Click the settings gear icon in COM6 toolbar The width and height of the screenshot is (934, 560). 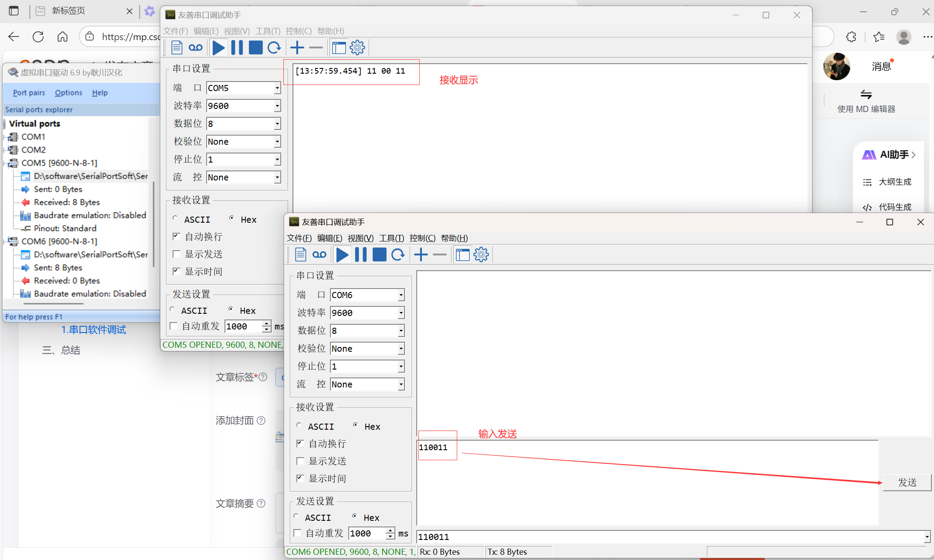(x=481, y=255)
